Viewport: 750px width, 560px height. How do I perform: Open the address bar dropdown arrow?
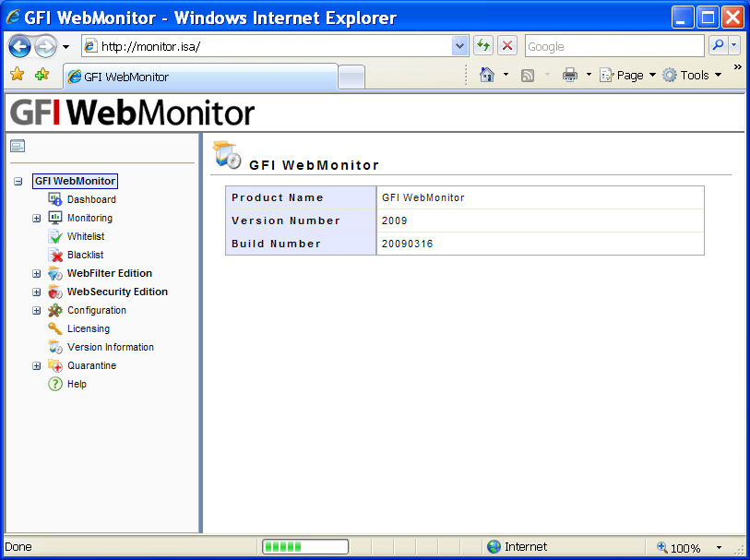pyautogui.click(x=459, y=46)
